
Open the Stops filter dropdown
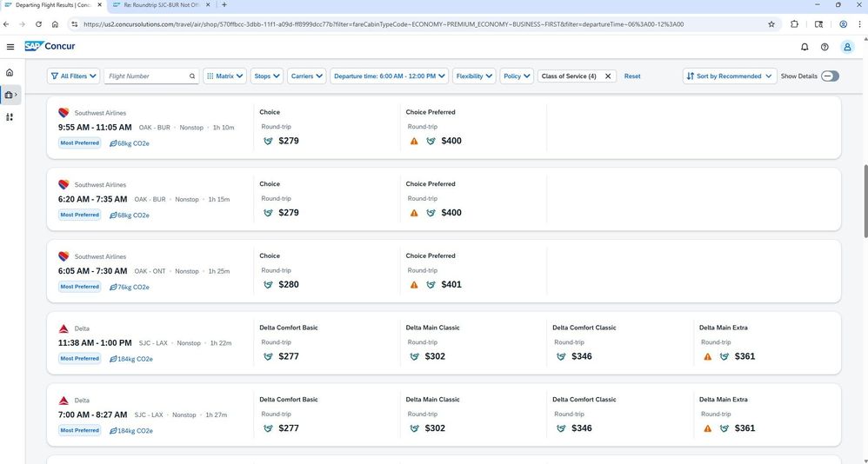(x=267, y=76)
